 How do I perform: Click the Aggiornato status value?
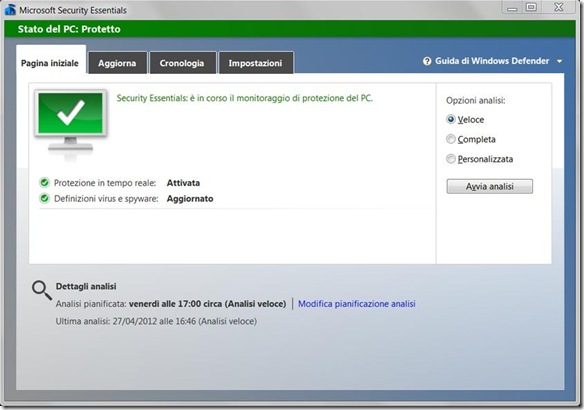pyautogui.click(x=190, y=198)
